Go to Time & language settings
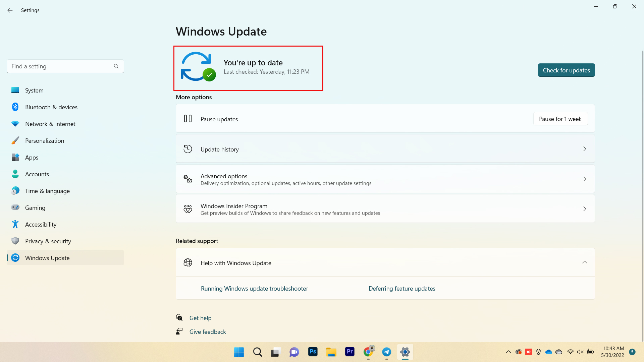 [65, 191]
